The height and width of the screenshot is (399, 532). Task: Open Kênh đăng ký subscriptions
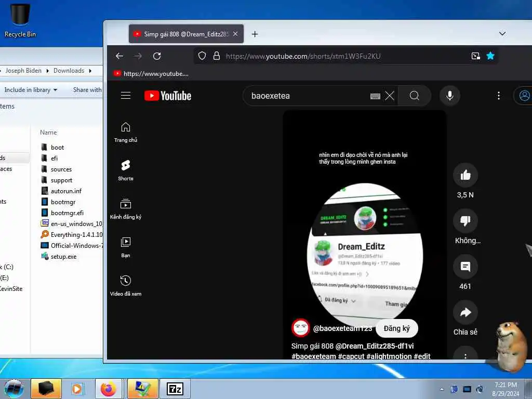click(x=126, y=209)
